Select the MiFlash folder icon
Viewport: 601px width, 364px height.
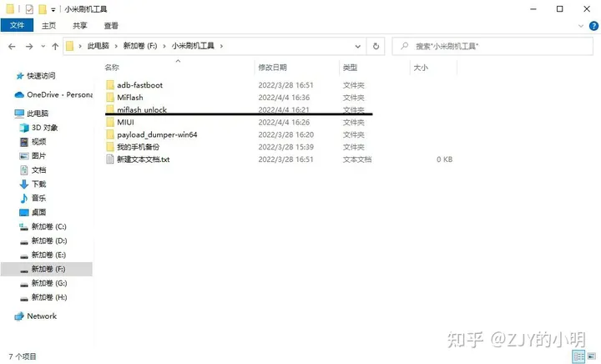point(110,98)
